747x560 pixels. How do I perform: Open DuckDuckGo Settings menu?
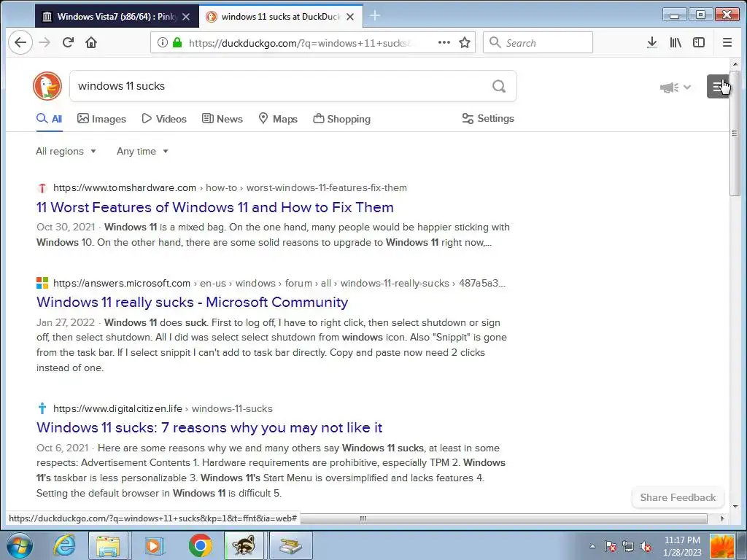pos(488,119)
